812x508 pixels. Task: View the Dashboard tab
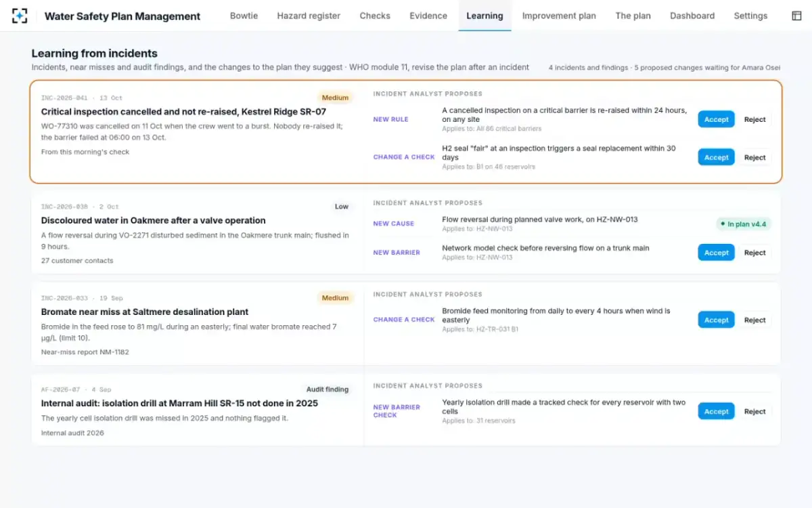pos(692,16)
